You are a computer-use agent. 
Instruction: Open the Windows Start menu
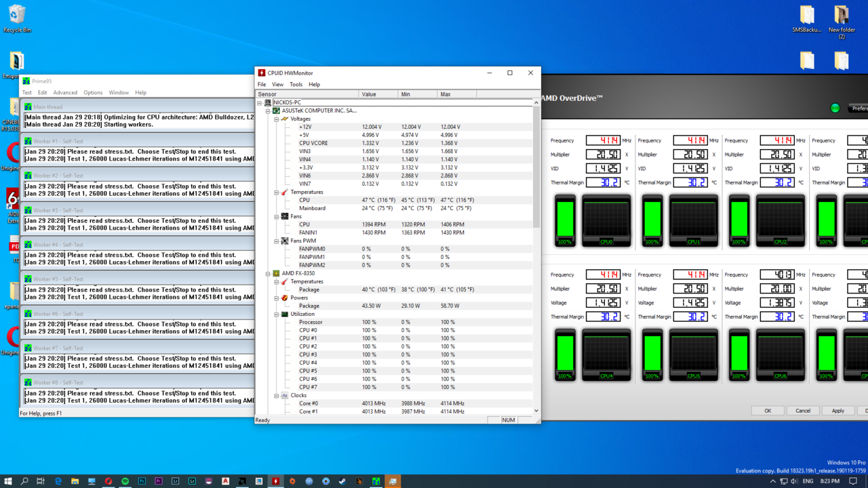[8, 481]
